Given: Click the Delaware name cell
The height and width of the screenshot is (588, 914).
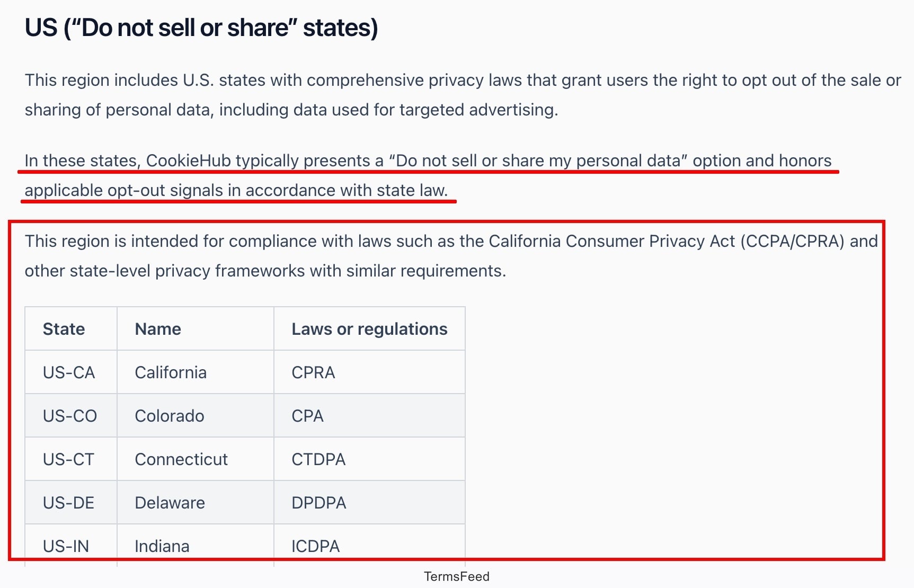Looking at the screenshot, I should [196, 502].
